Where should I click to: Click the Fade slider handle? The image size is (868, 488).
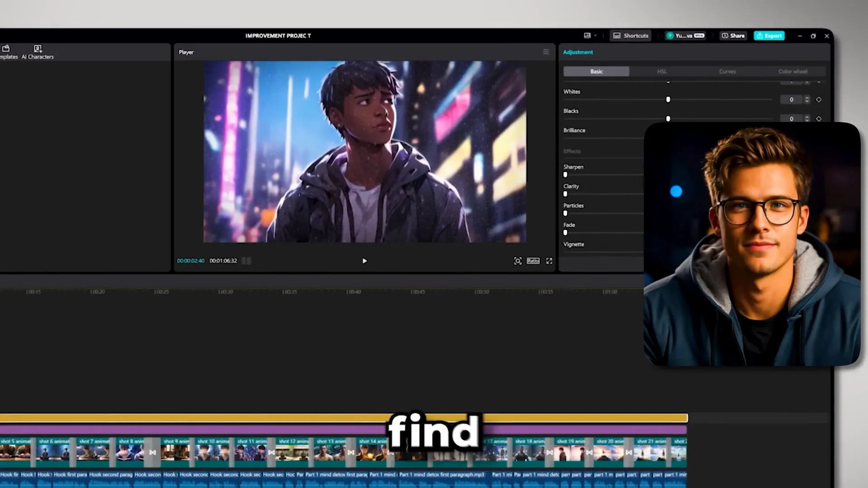tap(565, 233)
